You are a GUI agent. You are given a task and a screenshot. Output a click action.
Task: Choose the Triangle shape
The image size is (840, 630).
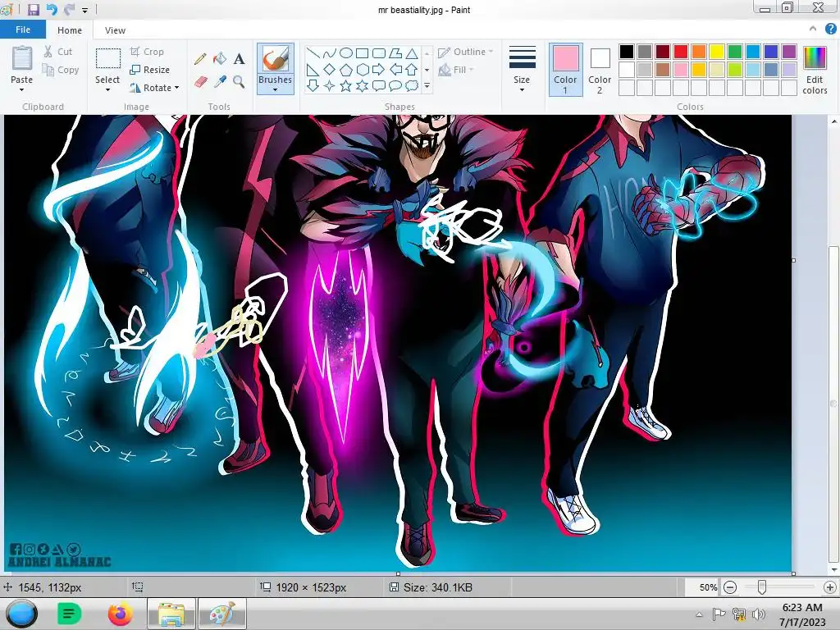(412, 53)
